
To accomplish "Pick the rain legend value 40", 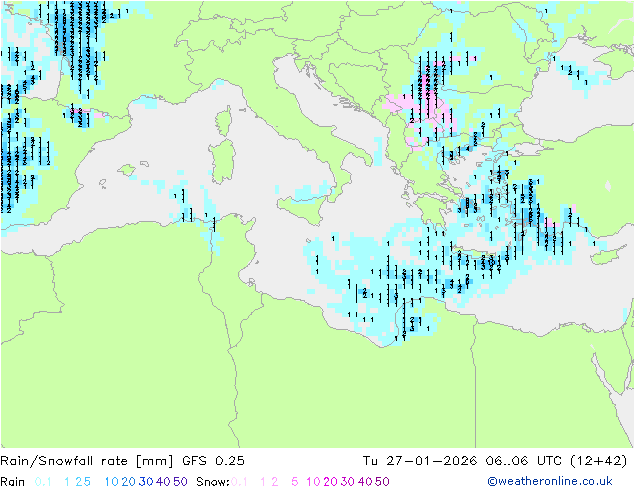I will [x=163, y=482].
